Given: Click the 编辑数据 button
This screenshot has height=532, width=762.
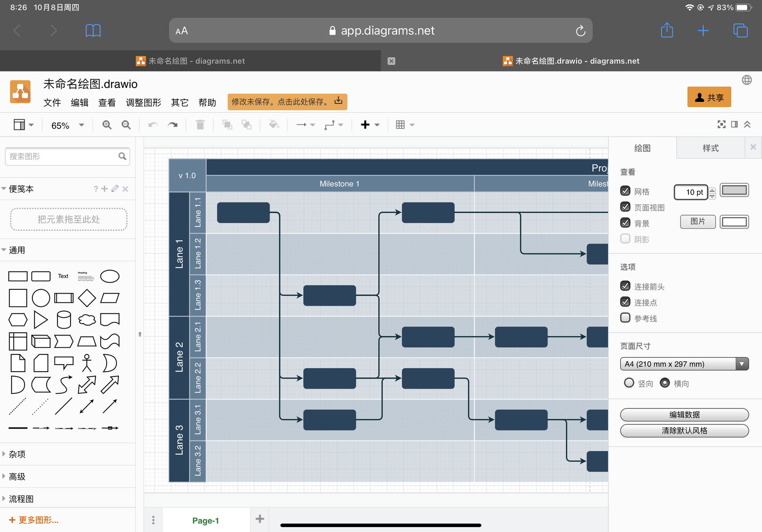Looking at the screenshot, I should pos(684,415).
